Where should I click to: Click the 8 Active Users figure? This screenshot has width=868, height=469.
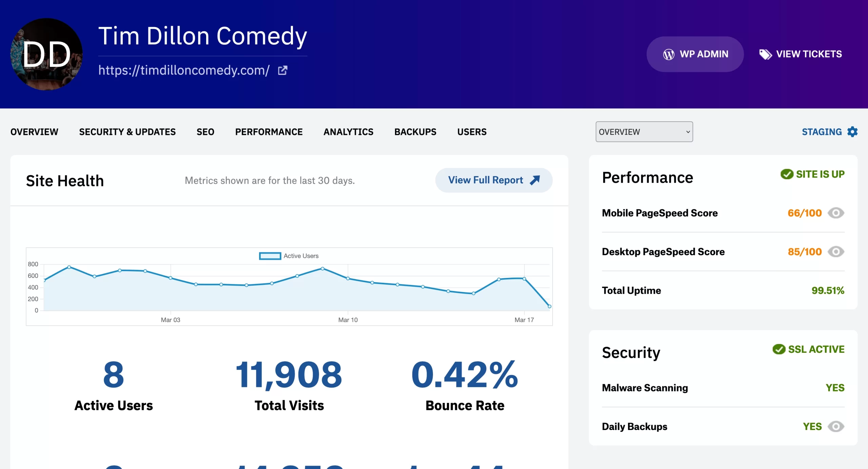114,374
